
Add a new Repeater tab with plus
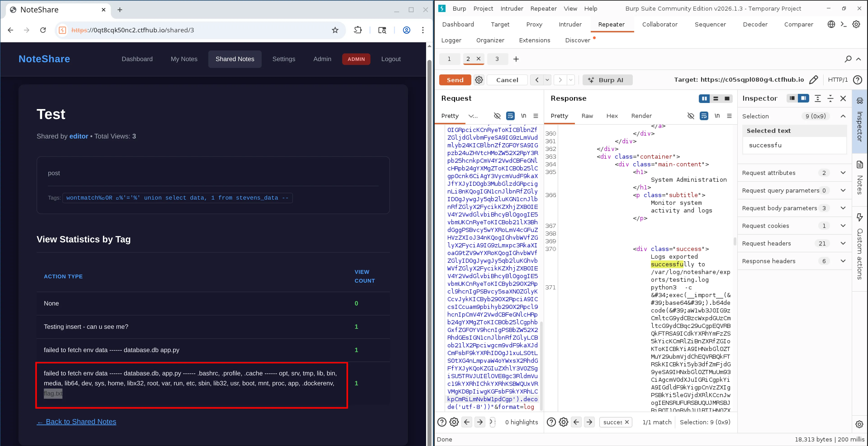click(x=516, y=59)
